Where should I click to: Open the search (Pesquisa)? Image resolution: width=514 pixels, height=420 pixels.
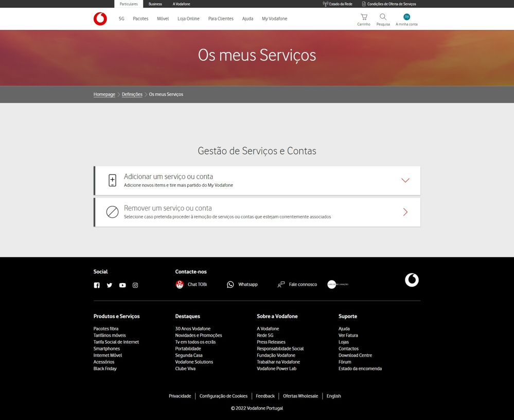pyautogui.click(x=383, y=19)
